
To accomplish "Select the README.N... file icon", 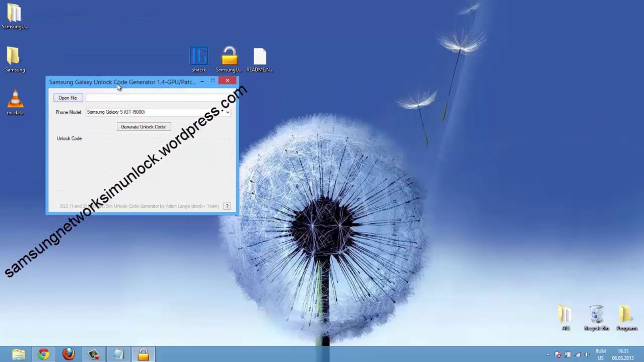I will click(260, 56).
